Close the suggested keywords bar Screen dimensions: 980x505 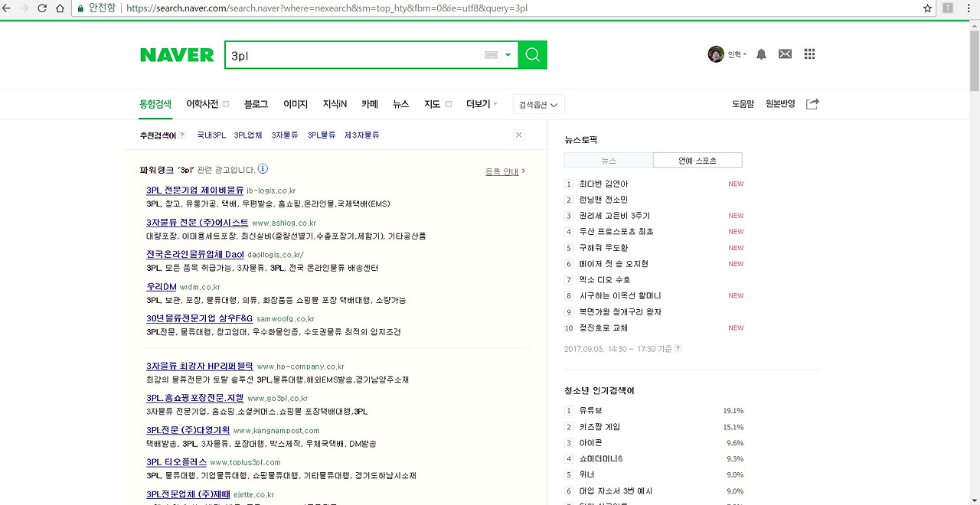coord(519,135)
